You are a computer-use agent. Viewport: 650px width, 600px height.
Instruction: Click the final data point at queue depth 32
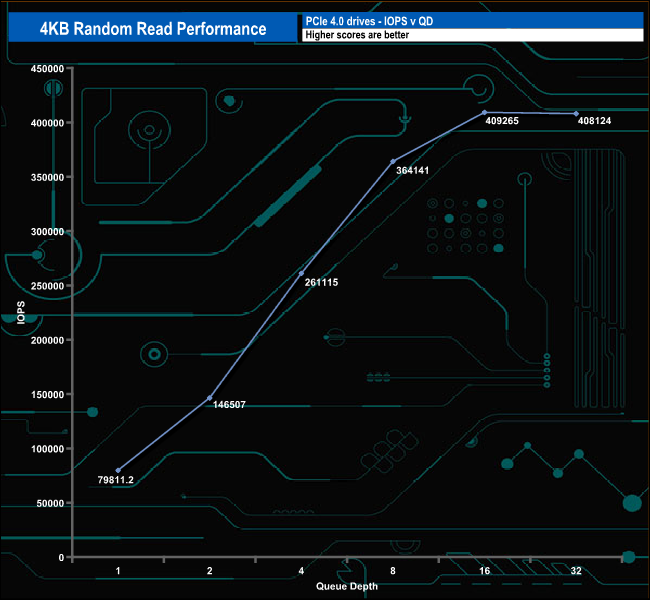coord(576,114)
